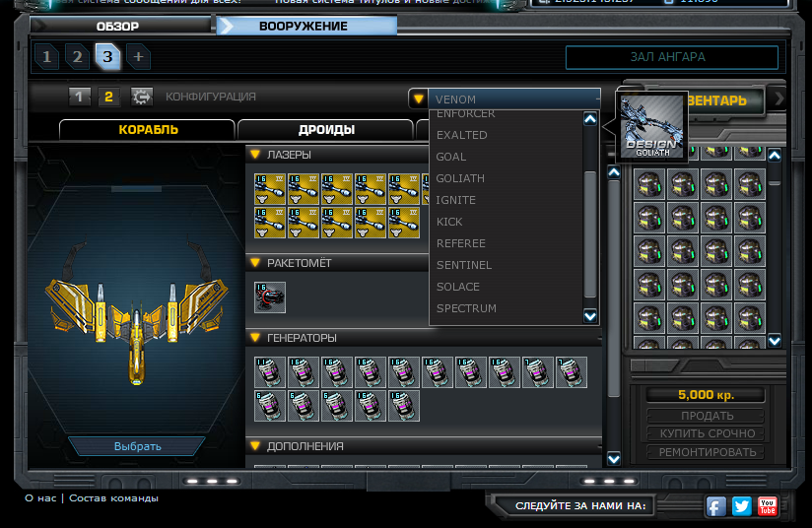Click КУПИТЬ СРОЧНО button
The image size is (812, 528).
tap(707, 433)
